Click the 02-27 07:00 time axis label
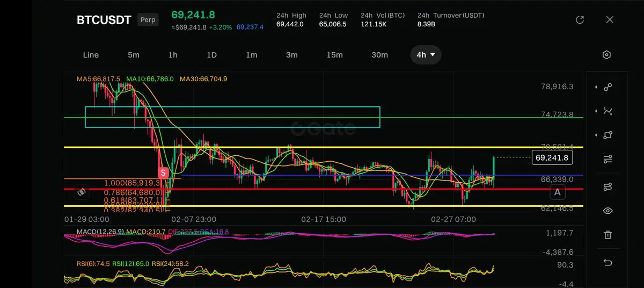The width and height of the screenshot is (644, 288). (453, 219)
